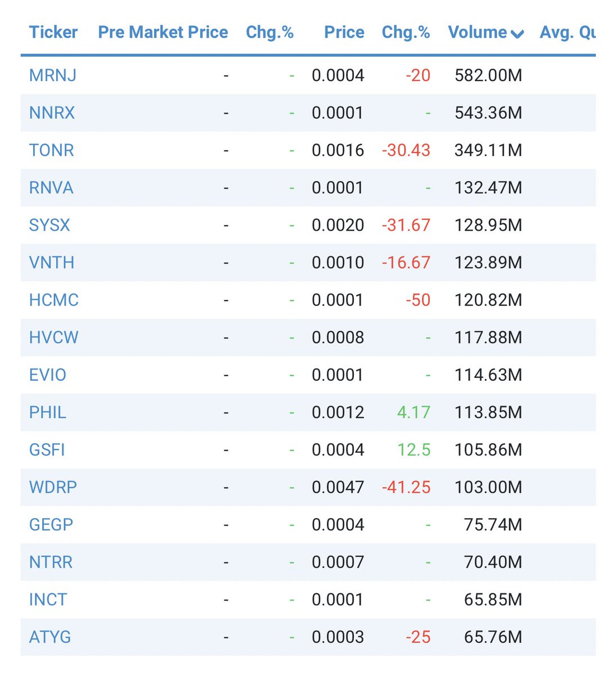Select the 543.36M volume value
This screenshot has width=616, height=675.
(x=488, y=112)
